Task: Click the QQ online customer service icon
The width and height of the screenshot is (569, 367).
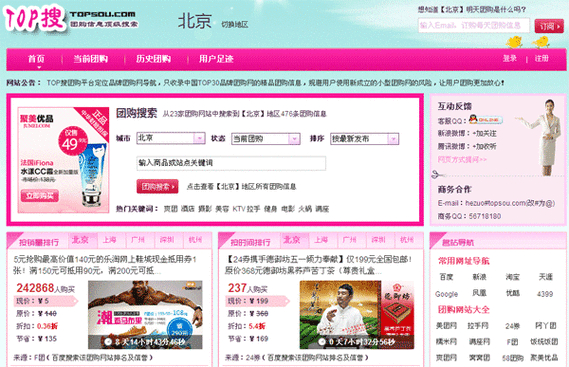Action: (485, 119)
